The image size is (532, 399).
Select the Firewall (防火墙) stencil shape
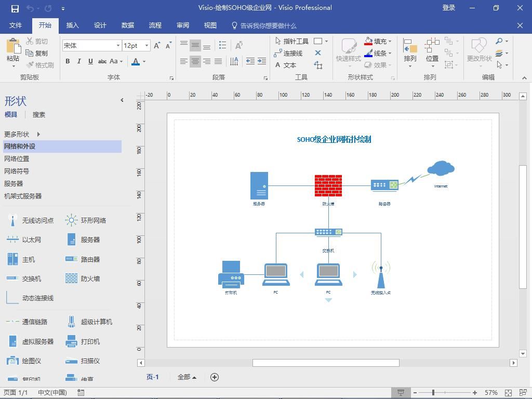tap(83, 278)
